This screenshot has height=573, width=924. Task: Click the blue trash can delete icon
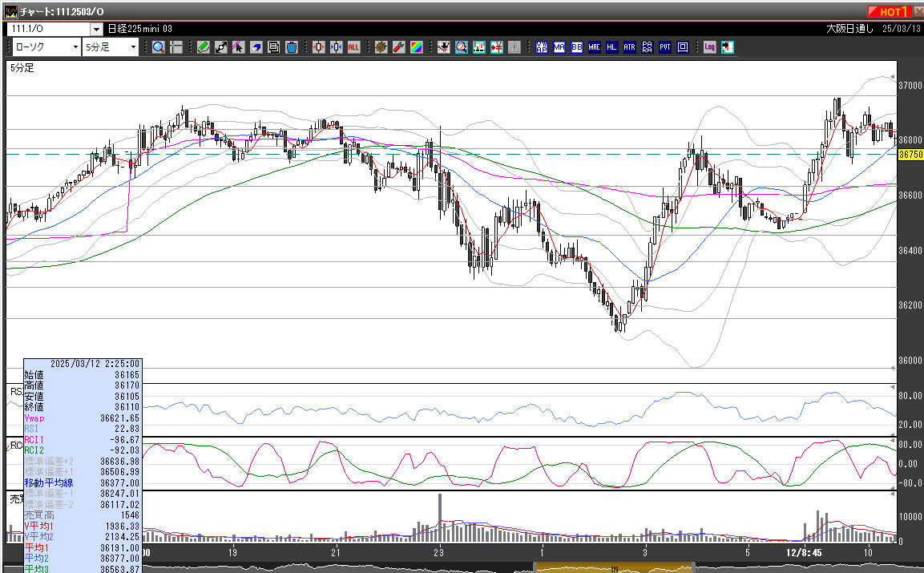click(291, 47)
